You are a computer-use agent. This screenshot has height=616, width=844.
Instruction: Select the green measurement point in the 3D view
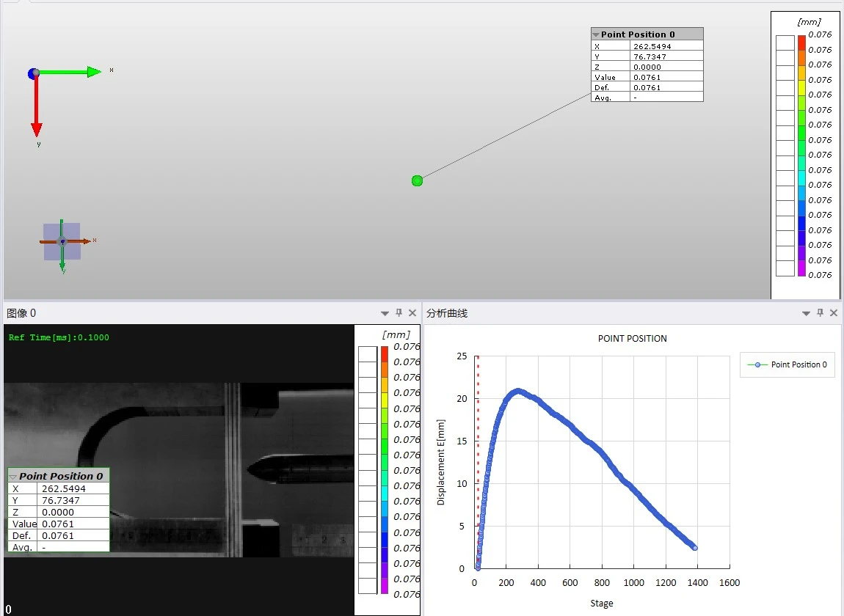(417, 180)
